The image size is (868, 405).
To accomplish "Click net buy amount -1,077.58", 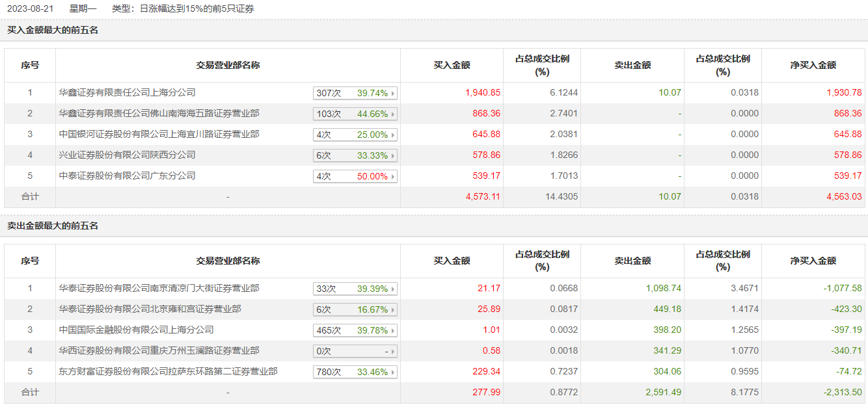I will click(842, 289).
